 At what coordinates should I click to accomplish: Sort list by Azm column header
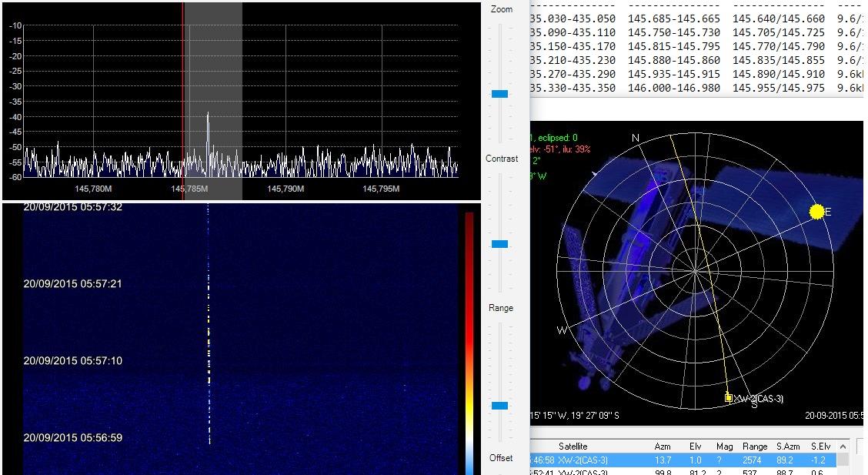tap(662, 447)
